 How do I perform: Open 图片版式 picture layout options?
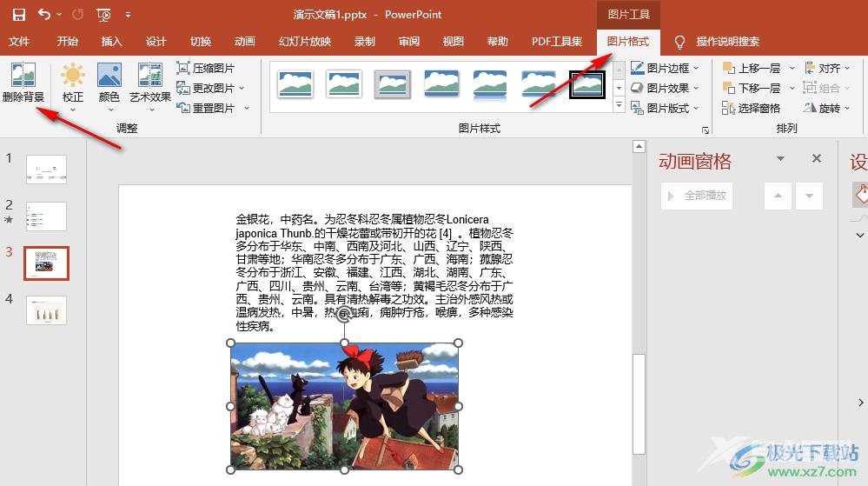point(665,108)
